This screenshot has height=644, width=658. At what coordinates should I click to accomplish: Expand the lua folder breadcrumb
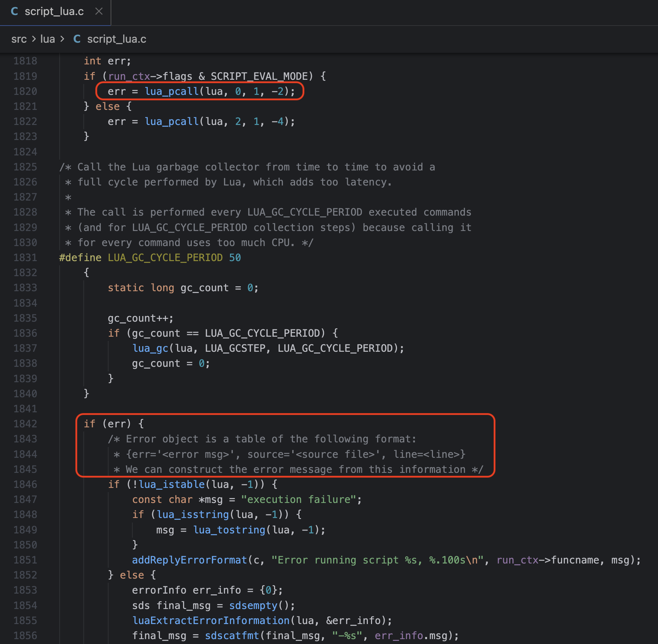[48, 39]
